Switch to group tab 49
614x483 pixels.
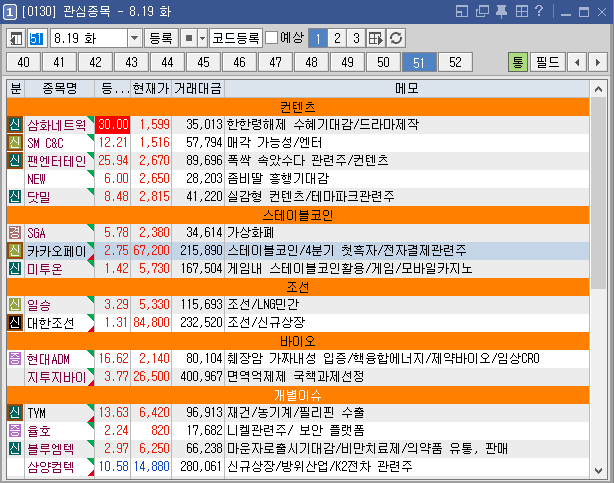tap(347, 62)
